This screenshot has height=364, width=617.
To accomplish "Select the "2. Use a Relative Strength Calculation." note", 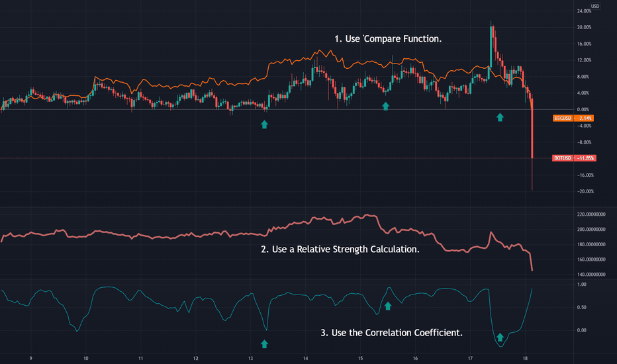I will click(340, 250).
